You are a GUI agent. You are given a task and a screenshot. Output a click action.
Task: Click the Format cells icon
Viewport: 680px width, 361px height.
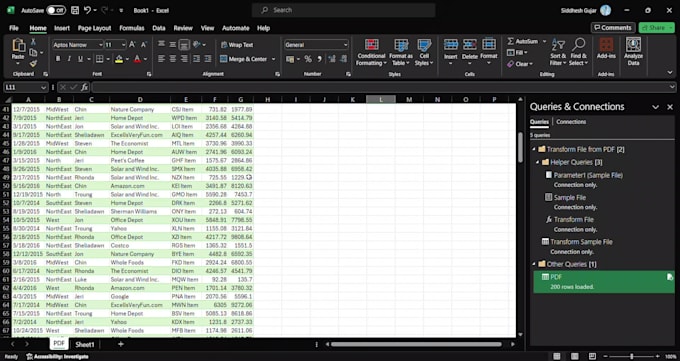pyautogui.click(x=489, y=44)
